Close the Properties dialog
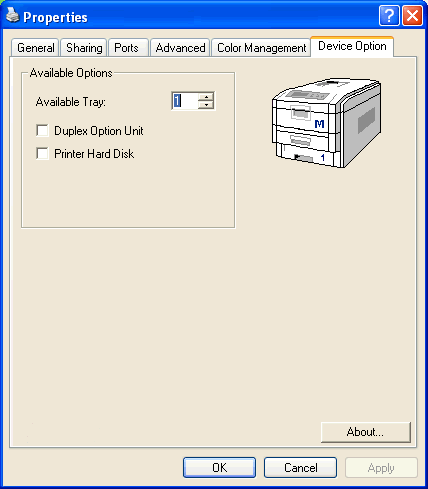 pos(412,15)
